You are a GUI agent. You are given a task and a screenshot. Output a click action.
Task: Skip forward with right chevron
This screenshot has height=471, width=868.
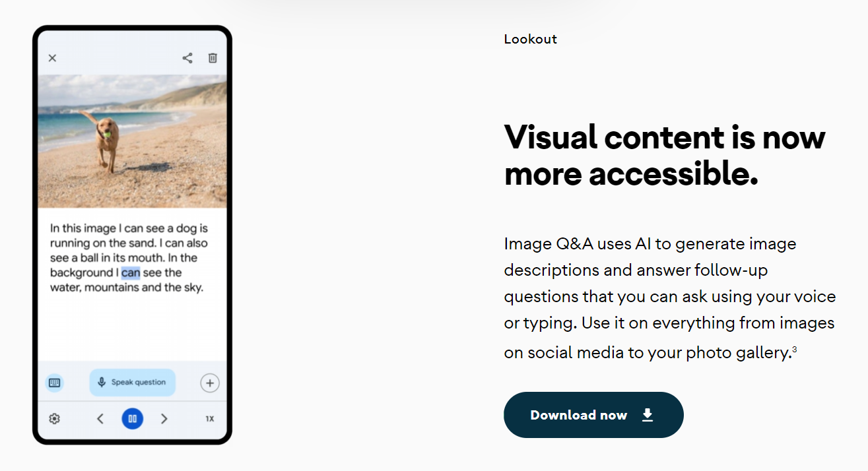point(164,419)
